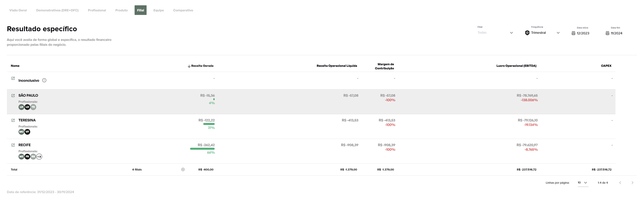Open the Frequência Trimestral dropdown
Image resolution: width=644 pixels, height=200 pixels.
pos(558,33)
